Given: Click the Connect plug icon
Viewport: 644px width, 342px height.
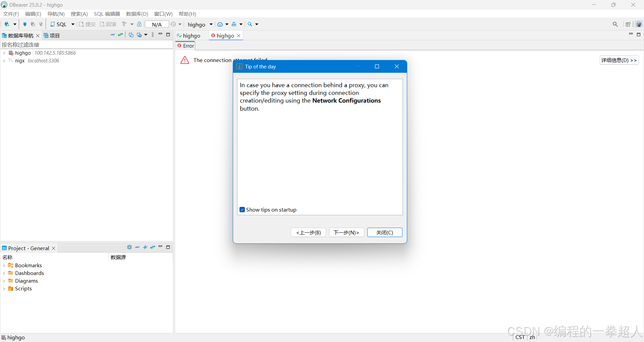Looking at the screenshot, I should coord(24,24).
